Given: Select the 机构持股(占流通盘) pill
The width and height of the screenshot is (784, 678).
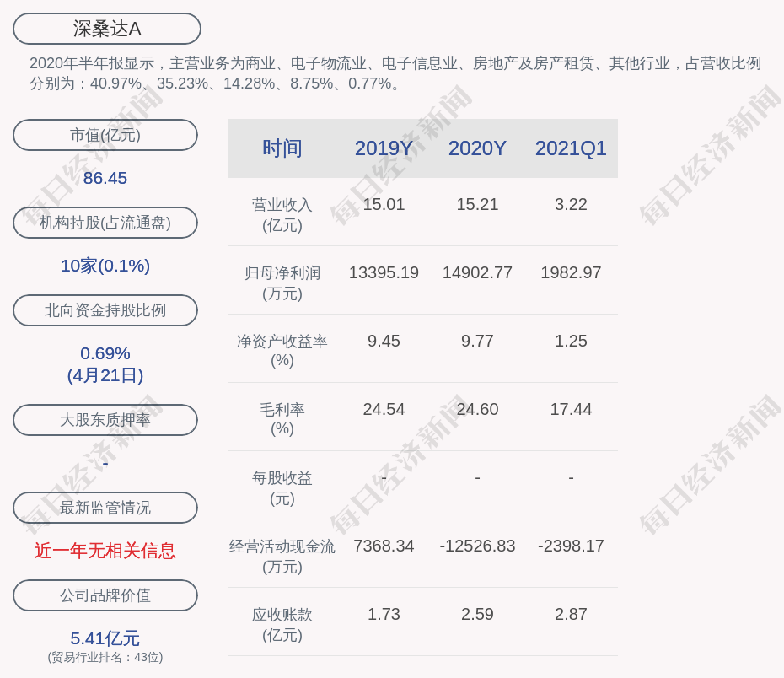Looking at the screenshot, I should [105, 223].
